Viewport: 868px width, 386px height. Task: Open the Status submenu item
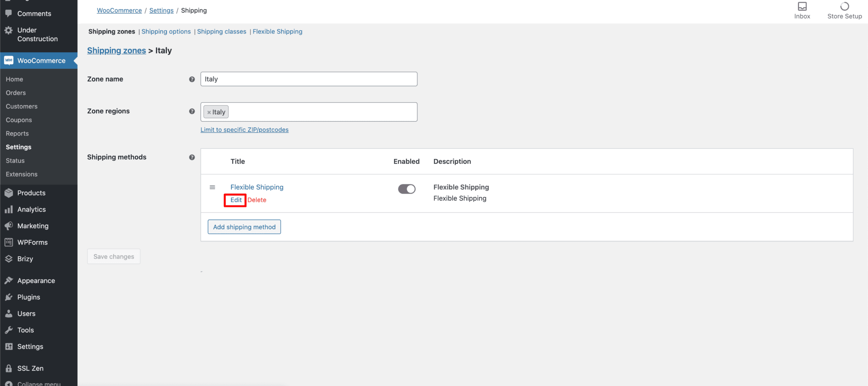pos(15,161)
